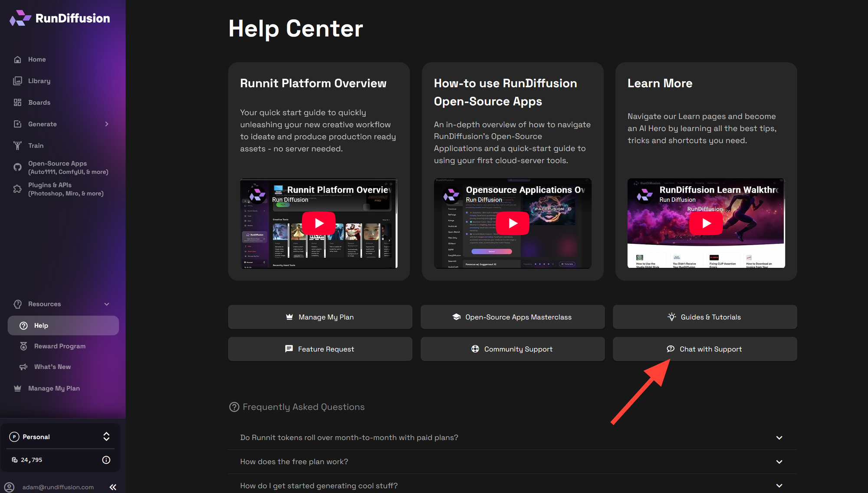Screen dimensions: 868x493
Task: Click Chat with Support button
Action: [705, 349]
